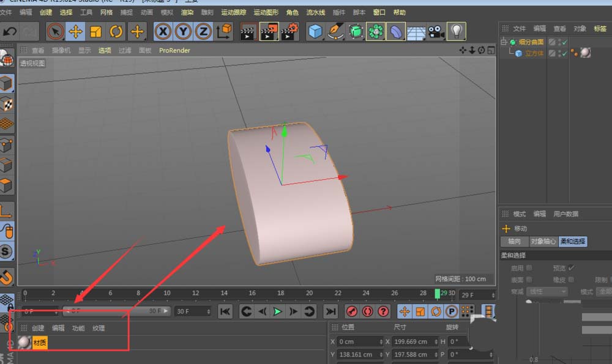Click the 轴向 button in the attributes panel
The image size is (612, 364).
(514, 241)
